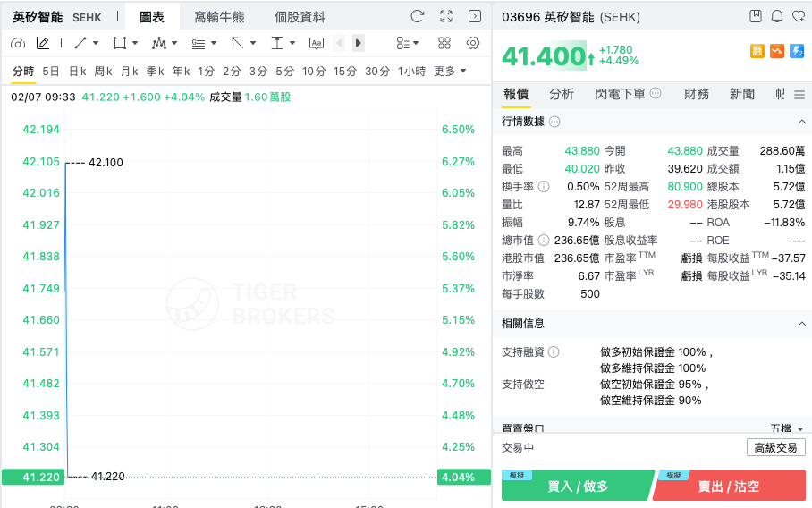The height and width of the screenshot is (508, 812).
Task: Show info for 總市值
Action: 544,240
